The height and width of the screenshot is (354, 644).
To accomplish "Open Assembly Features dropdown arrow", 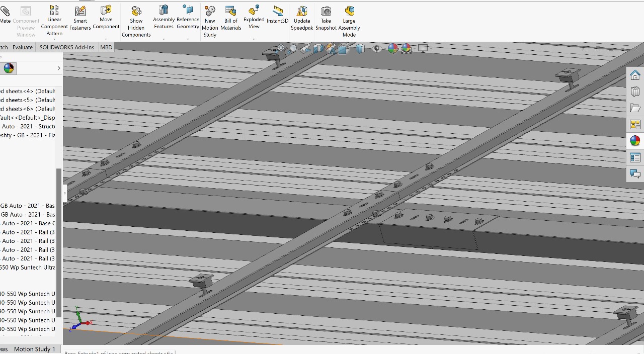I will [x=164, y=39].
